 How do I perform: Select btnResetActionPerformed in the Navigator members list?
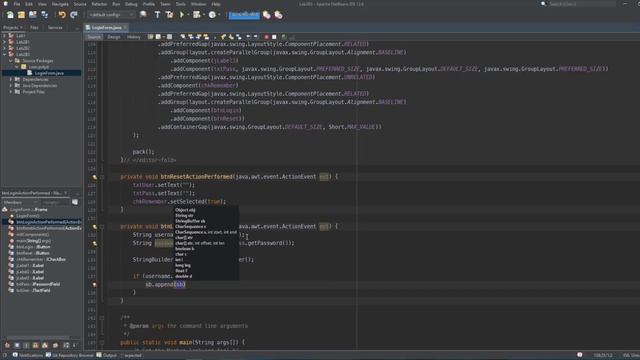pos(49,228)
